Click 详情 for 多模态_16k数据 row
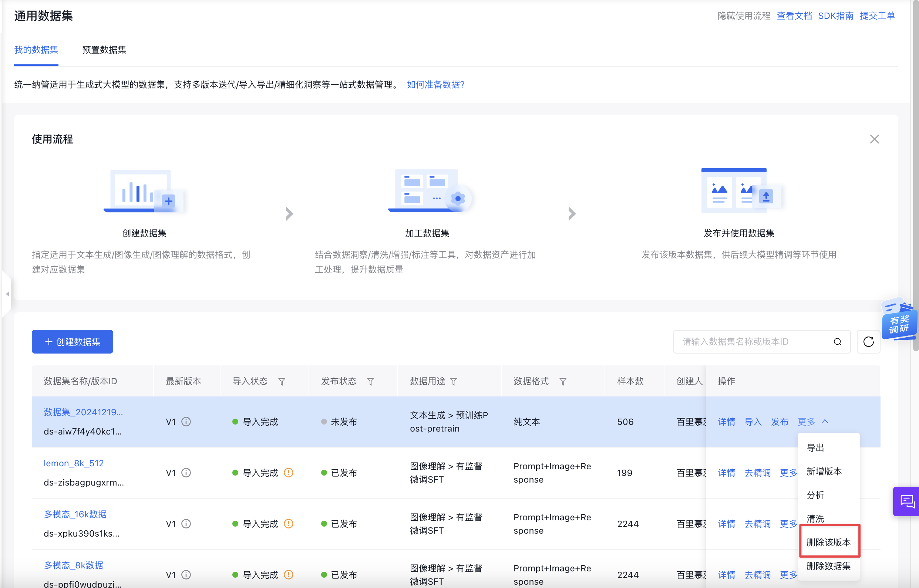This screenshot has height=588, width=919. point(726,524)
